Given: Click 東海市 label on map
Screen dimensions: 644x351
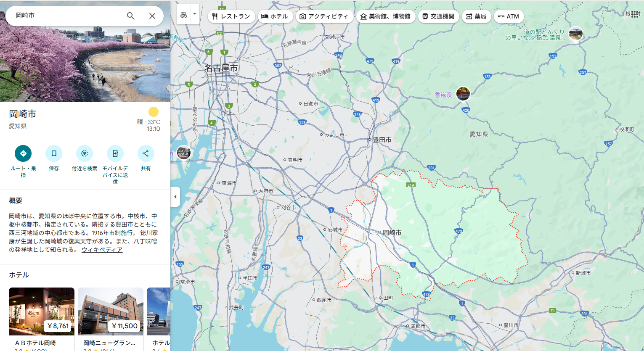Looking at the screenshot, I should coord(229,183).
